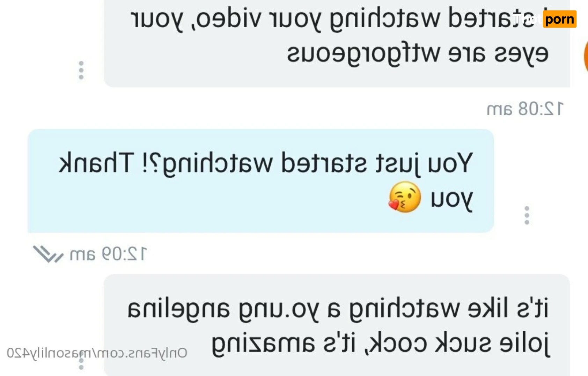588x376 pixels.
Task: Open the OnlyFans.com watermark link
Action: point(97,353)
